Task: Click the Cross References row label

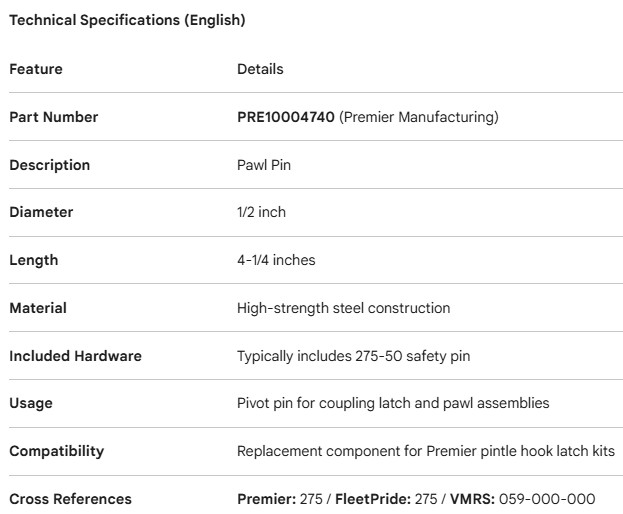Action: click(70, 499)
